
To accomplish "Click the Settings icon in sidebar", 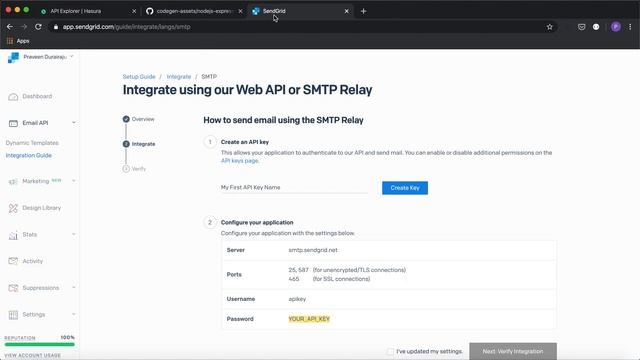I will 13,315.
